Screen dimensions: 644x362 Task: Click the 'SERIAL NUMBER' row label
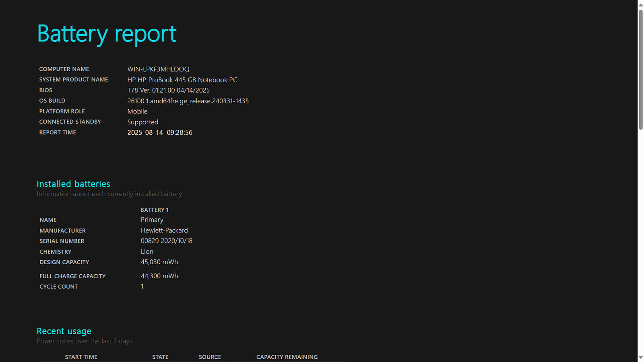pyautogui.click(x=62, y=241)
